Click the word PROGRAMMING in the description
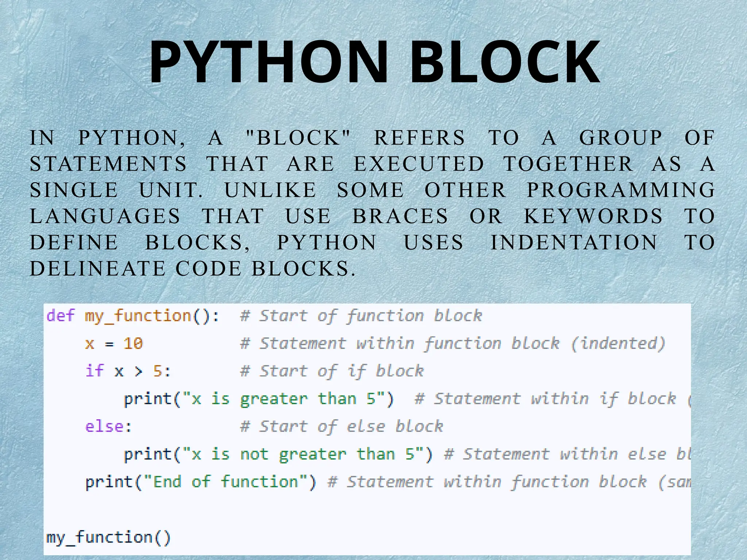Image resolution: width=747 pixels, height=560 pixels. (x=621, y=190)
